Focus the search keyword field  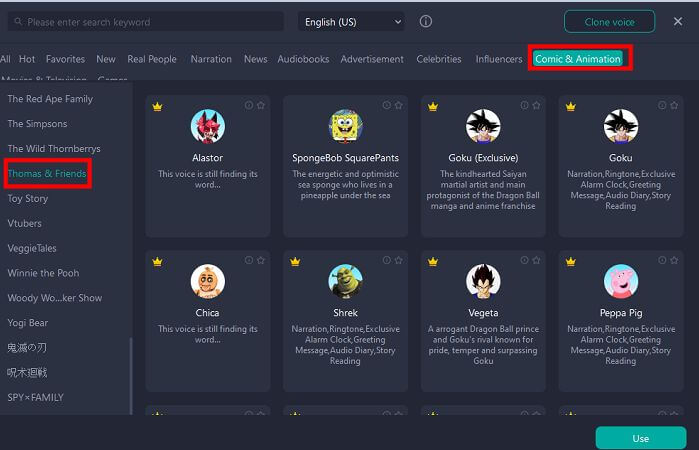[146, 22]
